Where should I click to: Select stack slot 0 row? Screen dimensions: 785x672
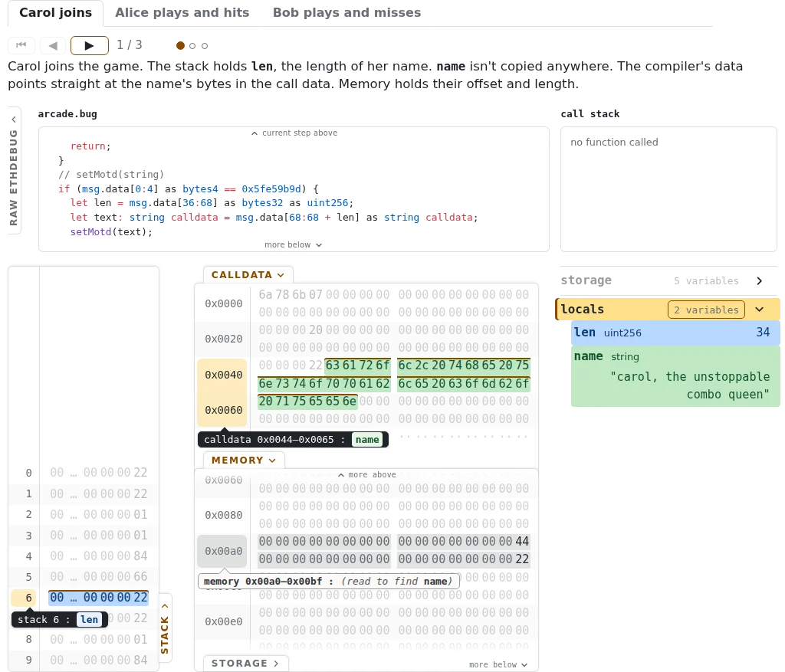click(x=84, y=472)
